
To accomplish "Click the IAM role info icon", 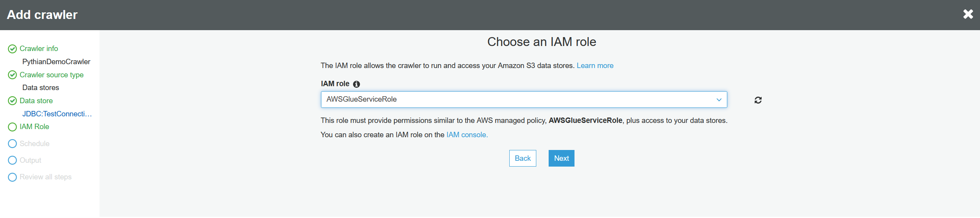I will (357, 84).
